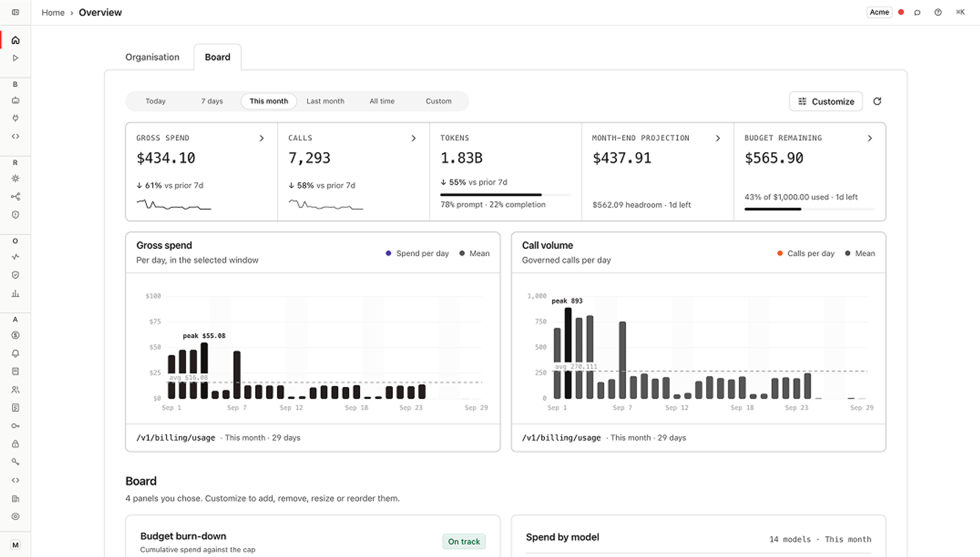The image size is (980, 557).
Task: Open the connected-nodes icon in the sidebar
Action: pos(15,197)
